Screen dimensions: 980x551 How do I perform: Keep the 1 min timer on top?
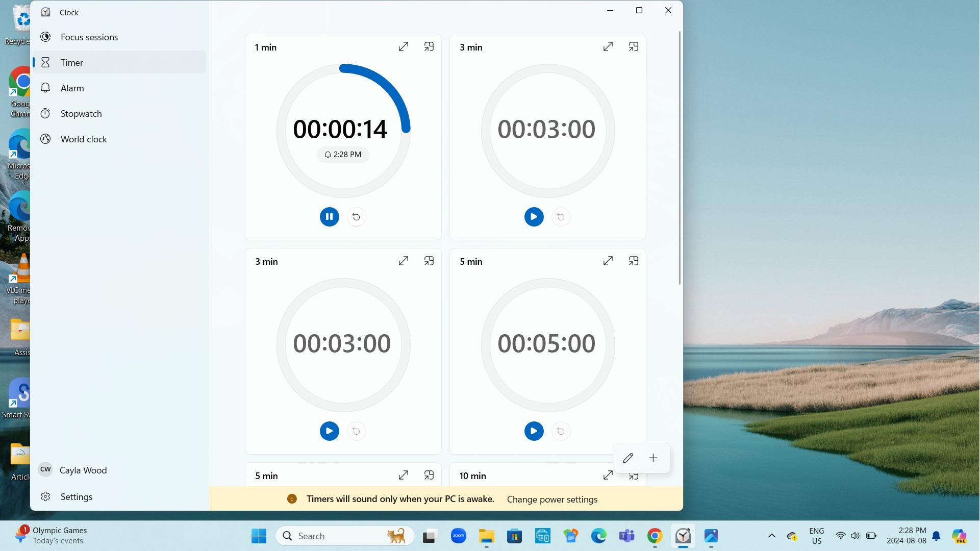[x=429, y=46]
